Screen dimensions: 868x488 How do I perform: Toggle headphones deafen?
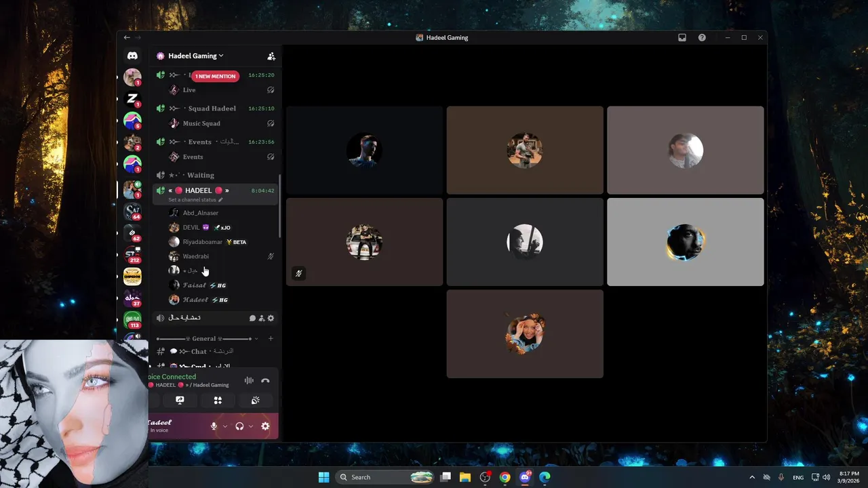click(x=239, y=426)
